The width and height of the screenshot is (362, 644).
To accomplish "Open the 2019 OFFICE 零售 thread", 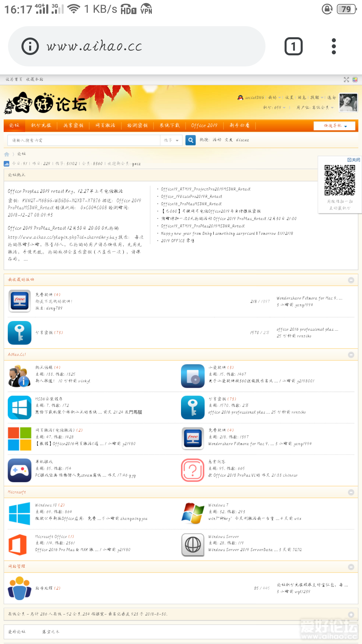I will 178,241.
